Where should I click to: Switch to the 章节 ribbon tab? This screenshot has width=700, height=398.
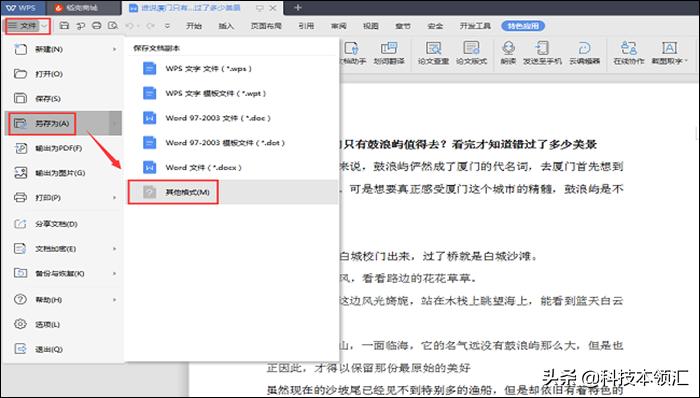point(403,26)
